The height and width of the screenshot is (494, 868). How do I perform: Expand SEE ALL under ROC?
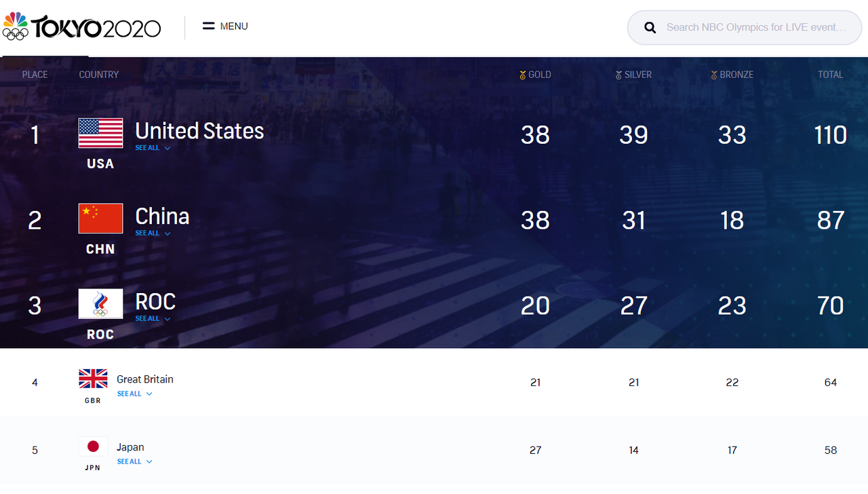tap(153, 319)
